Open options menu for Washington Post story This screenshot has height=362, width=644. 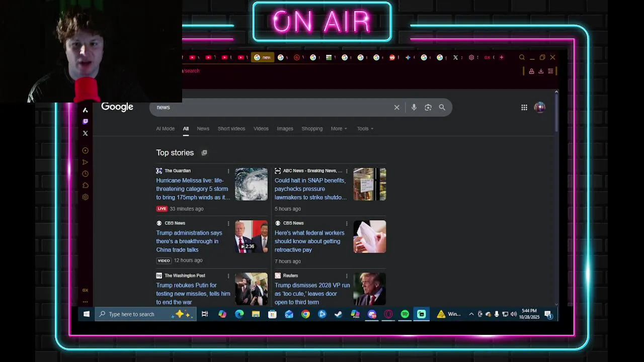[x=228, y=276]
